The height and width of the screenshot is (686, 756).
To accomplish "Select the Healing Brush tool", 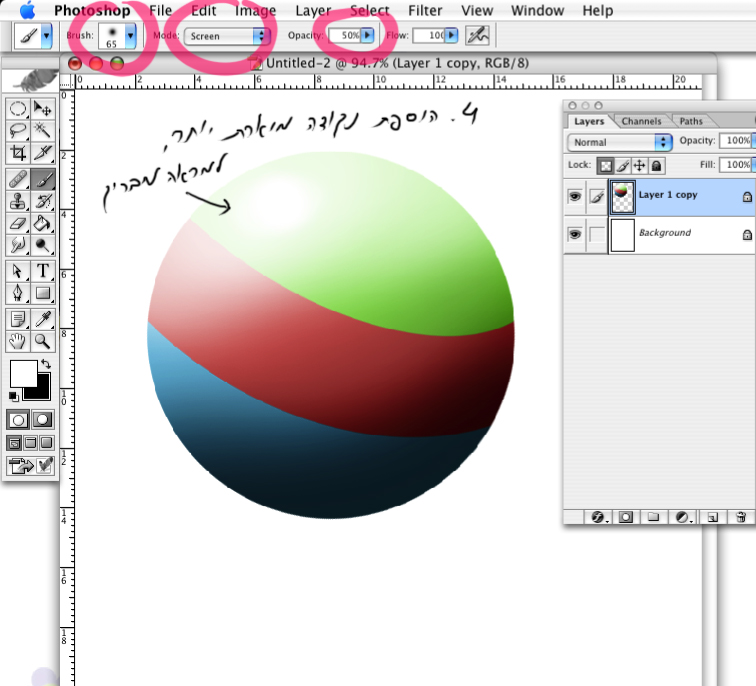I will pyautogui.click(x=18, y=180).
